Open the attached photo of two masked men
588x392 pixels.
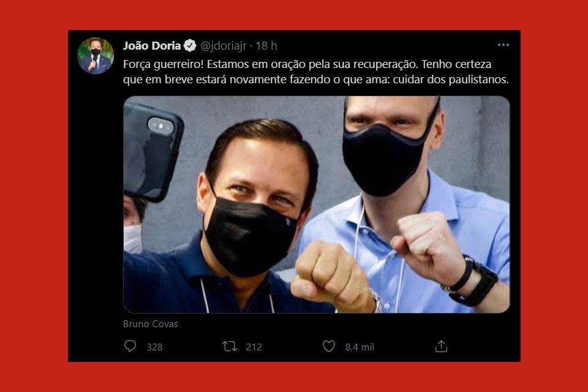317,205
